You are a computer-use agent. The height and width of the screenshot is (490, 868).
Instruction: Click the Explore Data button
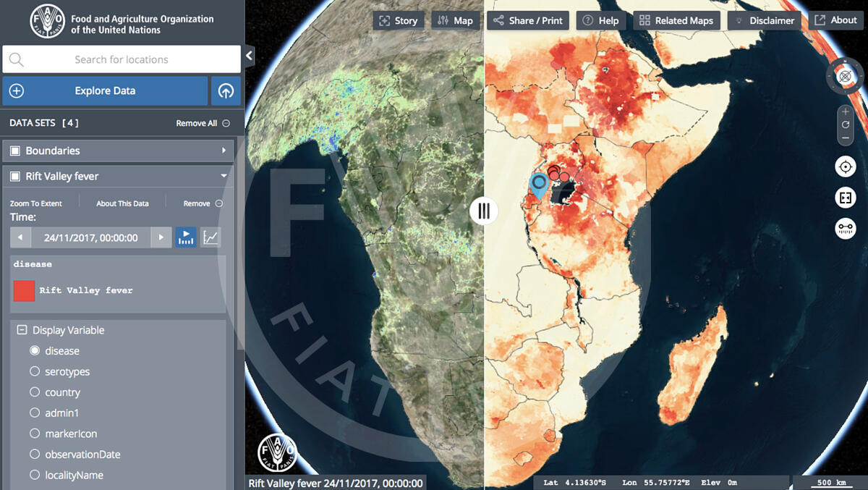(x=105, y=91)
